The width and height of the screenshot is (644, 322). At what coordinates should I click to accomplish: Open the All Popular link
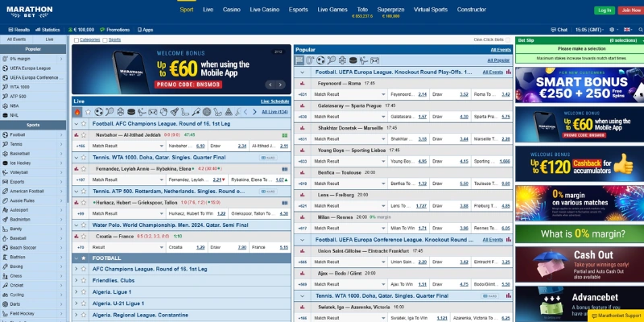498,60
